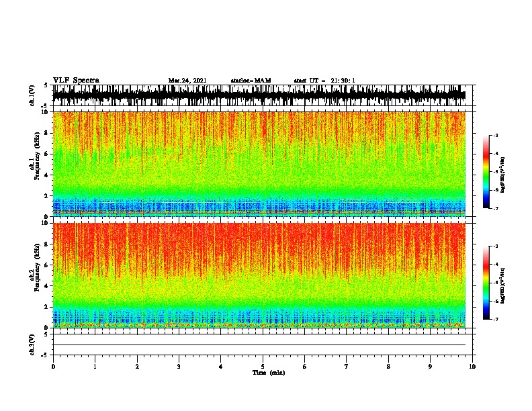Image resolution: width=532 pixels, height=411 pixels.
Task: Click the "8" kHz tick of ch.2 panel
Action: pos(47,244)
